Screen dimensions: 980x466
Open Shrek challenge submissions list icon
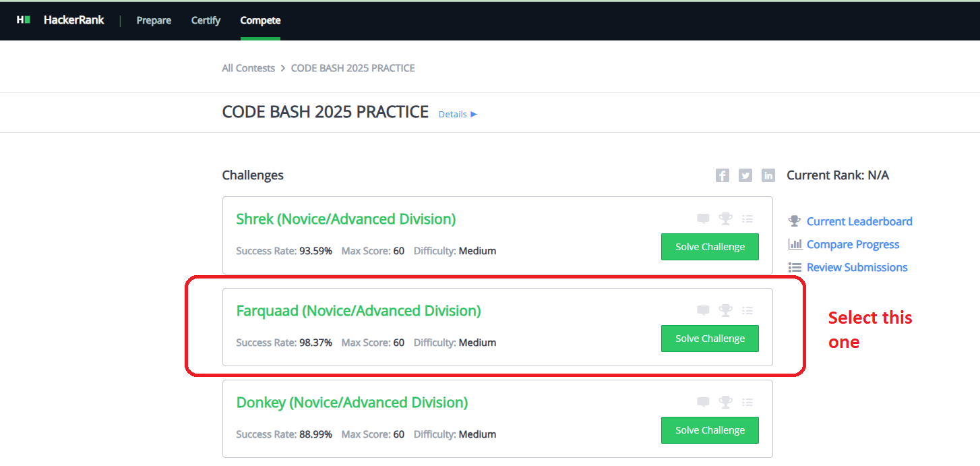tap(747, 219)
